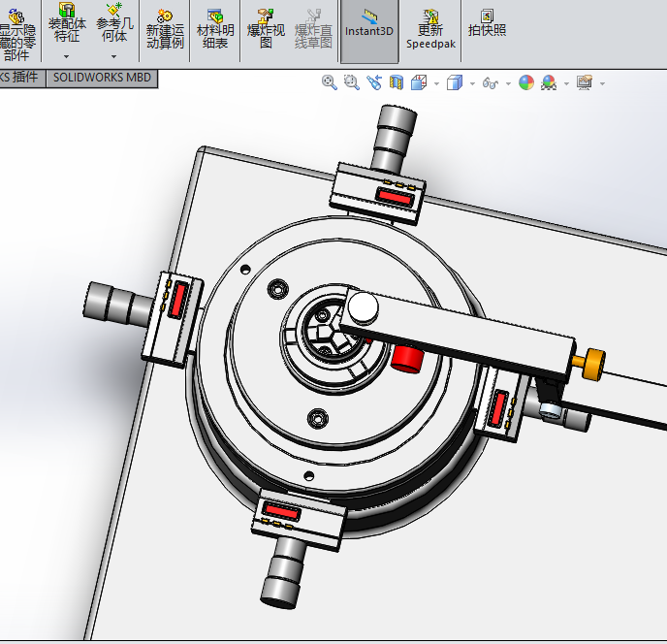Select the Zoom to Area tool
The width and height of the screenshot is (667, 644).
click(351, 83)
